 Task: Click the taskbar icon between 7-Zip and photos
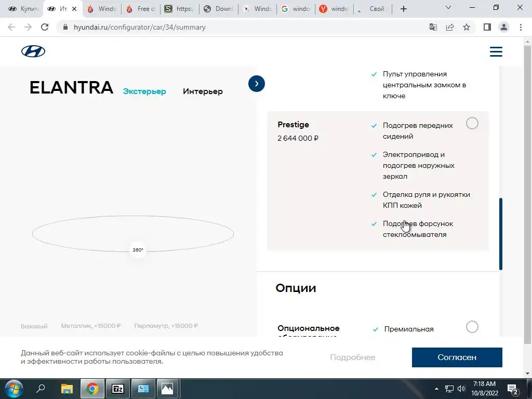click(x=143, y=389)
